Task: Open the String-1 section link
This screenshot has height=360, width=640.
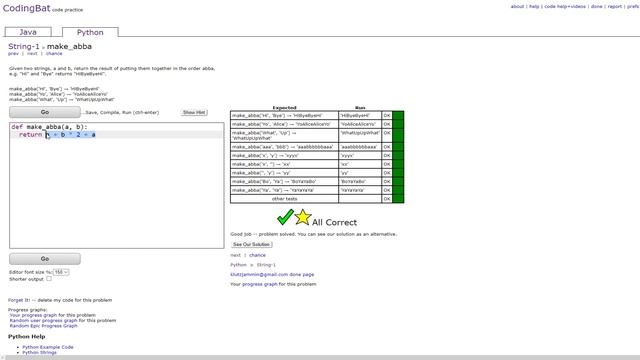Action: coord(24,47)
